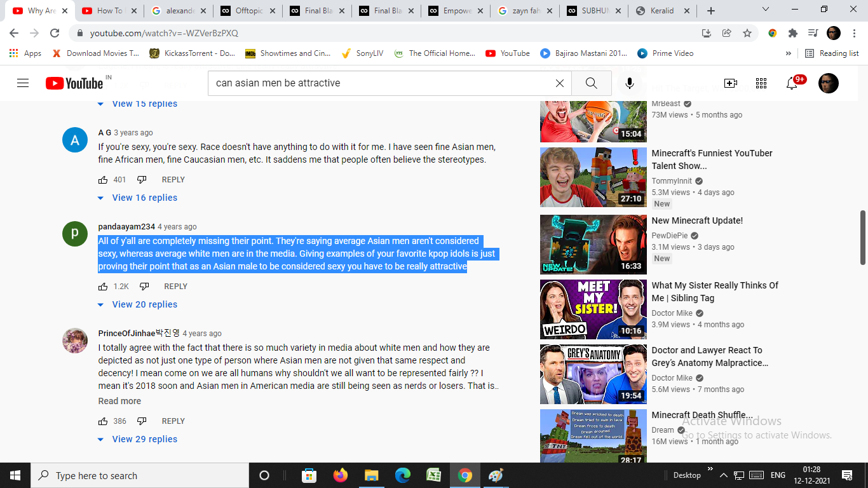Open the Minecraft Death Shuffle video title
Image resolution: width=868 pixels, height=488 pixels.
(x=702, y=415)
